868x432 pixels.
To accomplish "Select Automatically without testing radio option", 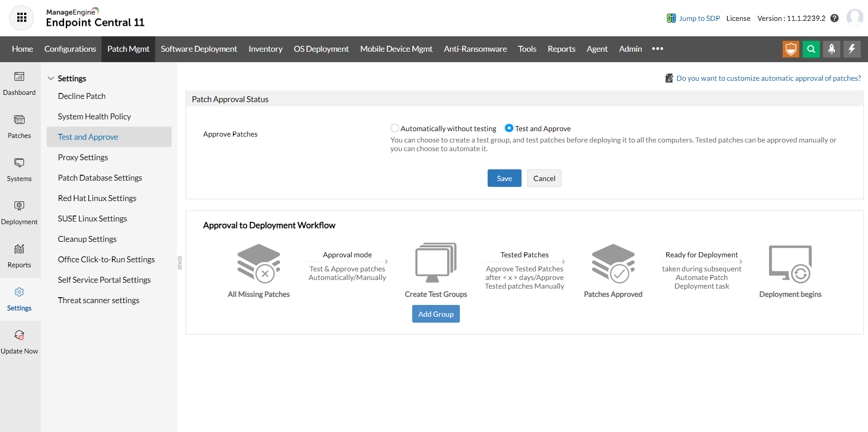I will click(395, 128).
